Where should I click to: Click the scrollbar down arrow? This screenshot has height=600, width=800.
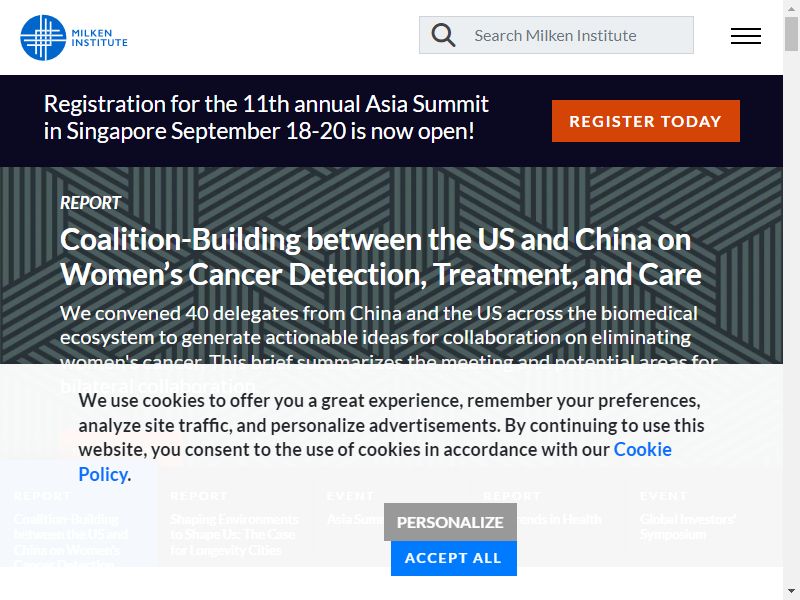(791, 591)
